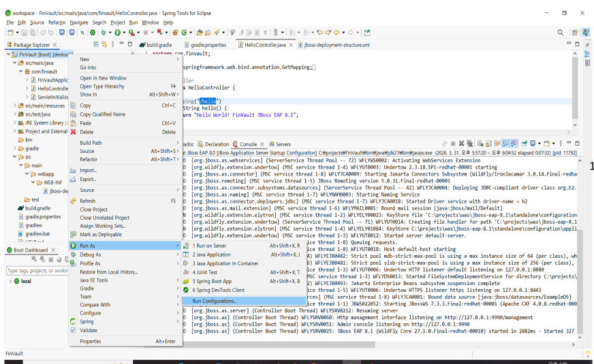The width and height of the screenshot is (594, 364).
Task: Open the Display Selected Console dropdown arrow
Action: point(540,144)
